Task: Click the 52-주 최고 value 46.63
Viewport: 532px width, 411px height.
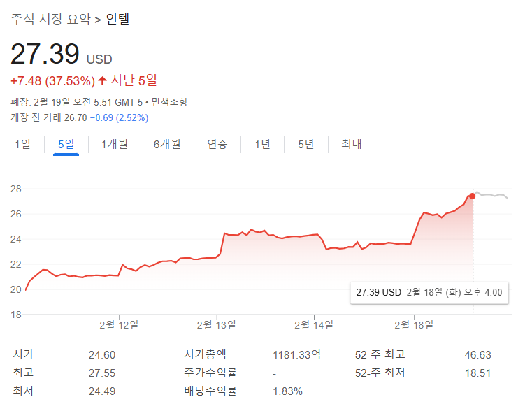Action: point(477,354)
